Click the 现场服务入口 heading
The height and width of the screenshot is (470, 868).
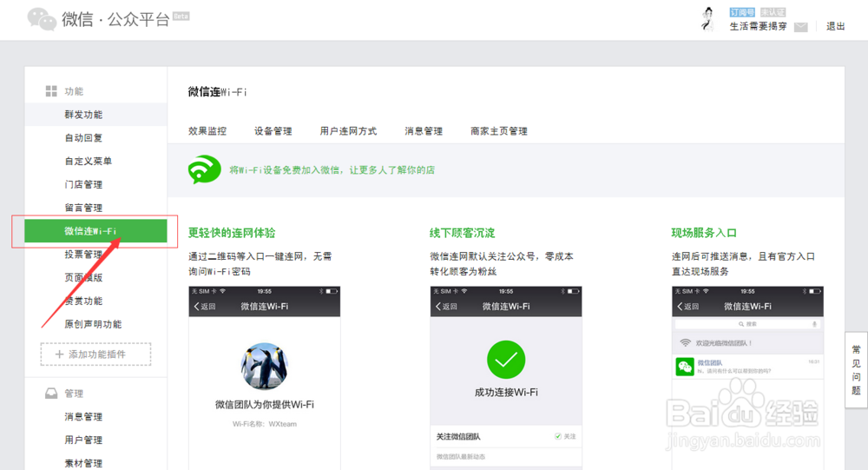tap(704, 233)
